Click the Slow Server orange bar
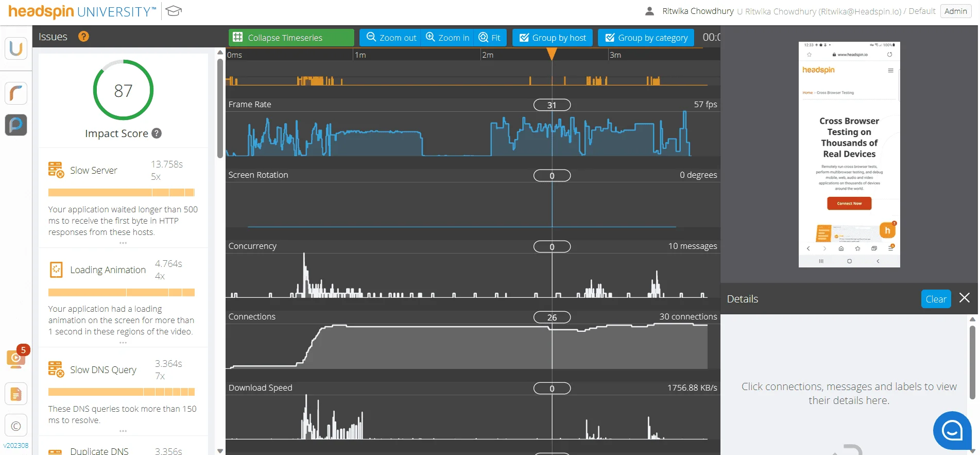Image resolution: width=980 pixels, height=455 pixels. (122, 193)
